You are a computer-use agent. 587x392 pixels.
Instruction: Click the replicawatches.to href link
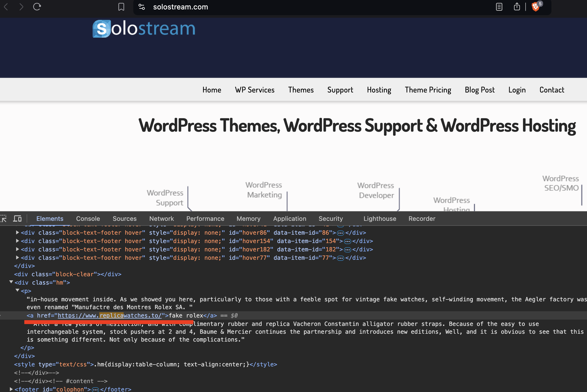[x=110, y=316]
